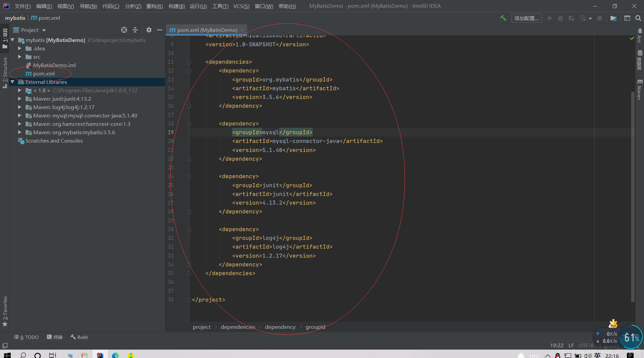Fold the log4j dependency at line 30
Viewport: 644px width, 358px height.
189,229
